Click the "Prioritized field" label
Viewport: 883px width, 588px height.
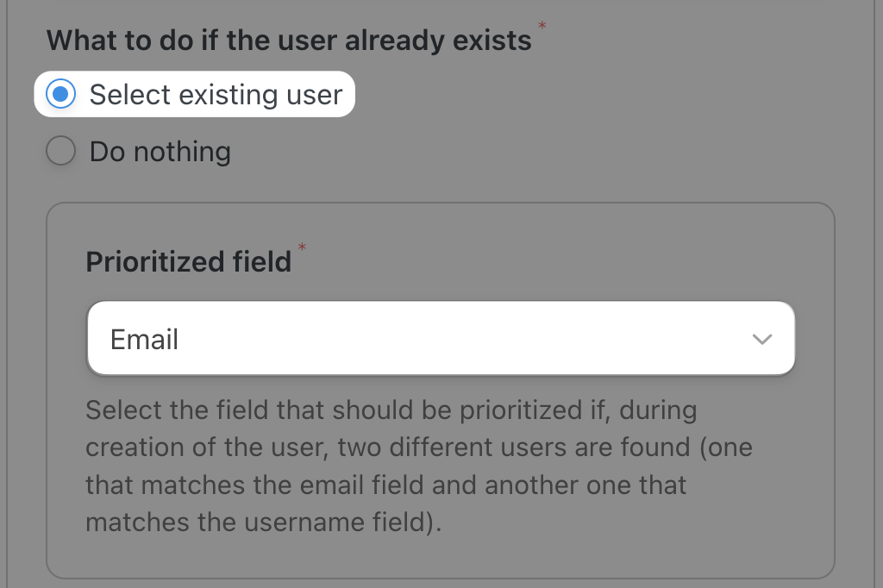(x=189, y=261)
